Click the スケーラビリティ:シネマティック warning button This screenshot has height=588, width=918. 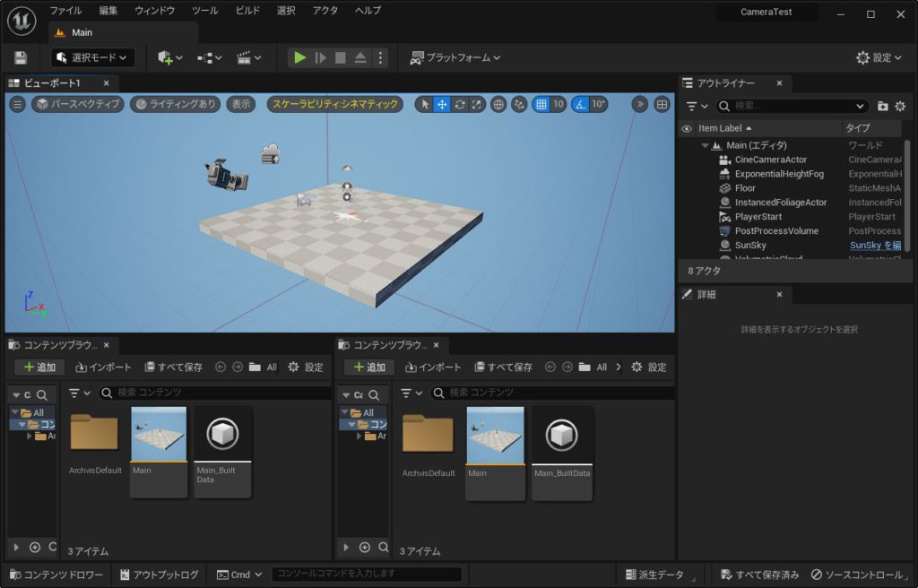tap(335, 104)
